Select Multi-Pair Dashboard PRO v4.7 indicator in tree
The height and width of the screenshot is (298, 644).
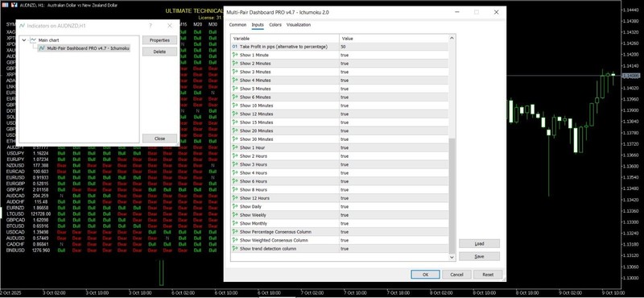click(84, 48)
